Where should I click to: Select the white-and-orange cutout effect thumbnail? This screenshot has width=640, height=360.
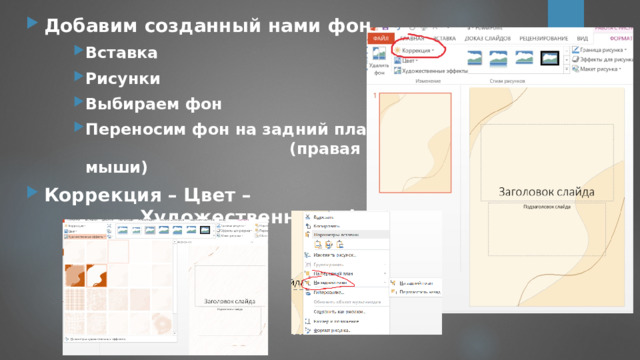pyautogui.click(x=97, y=275)
